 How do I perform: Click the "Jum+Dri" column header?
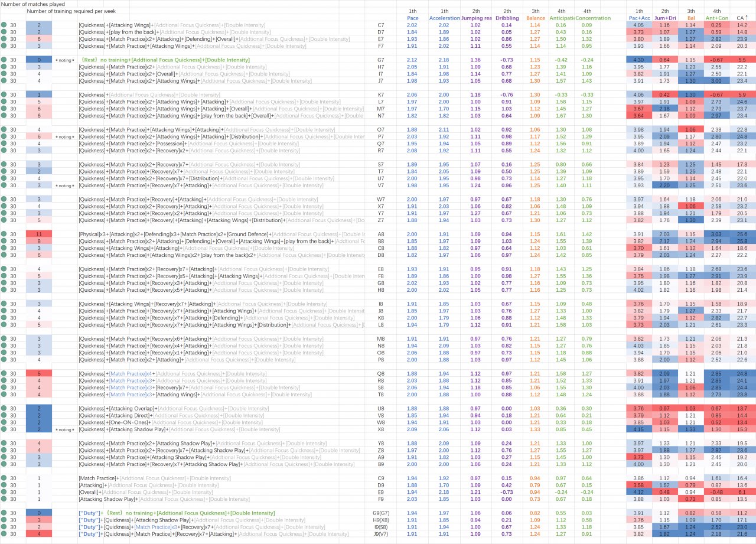point(665,18)
